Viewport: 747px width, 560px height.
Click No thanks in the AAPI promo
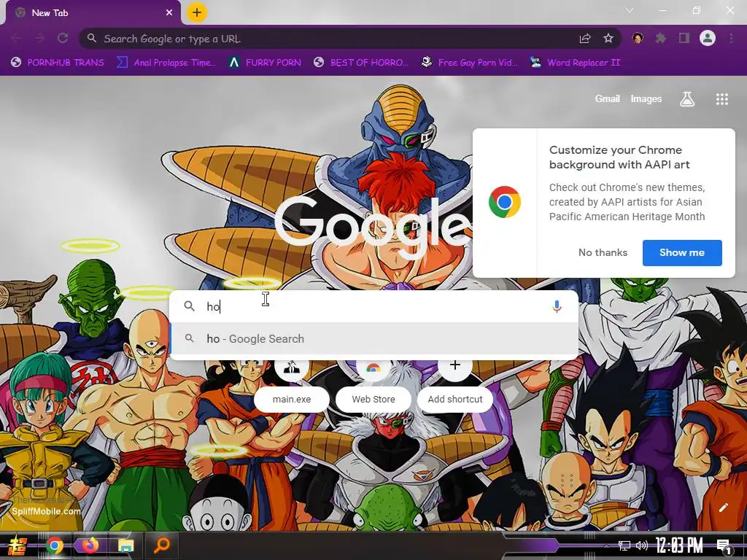pos(603,252)
